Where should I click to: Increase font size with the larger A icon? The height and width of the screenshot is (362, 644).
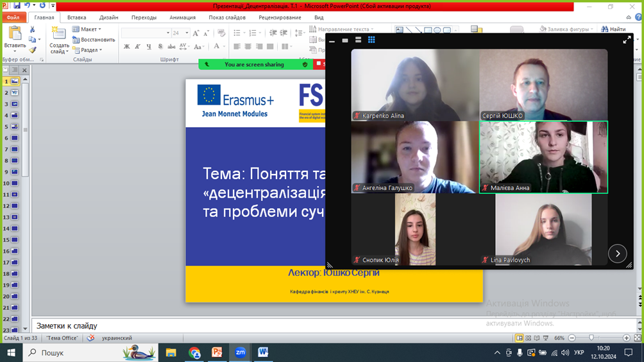(196, 33)
